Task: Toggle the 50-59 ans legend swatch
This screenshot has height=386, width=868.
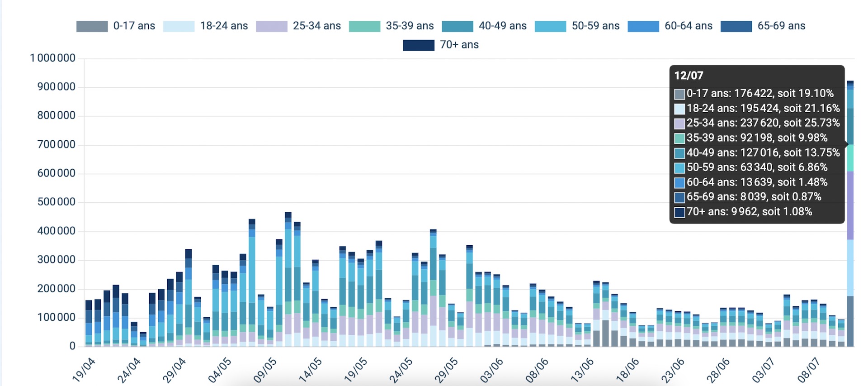Action: [x=550, y=26]
